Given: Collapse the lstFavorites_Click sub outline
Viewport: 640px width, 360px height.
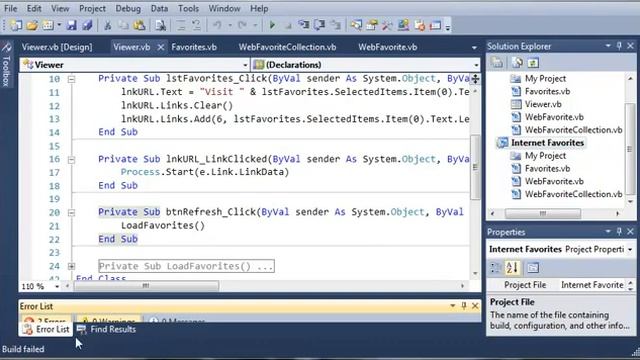Looking at the screenshot, I should point(71,79).
